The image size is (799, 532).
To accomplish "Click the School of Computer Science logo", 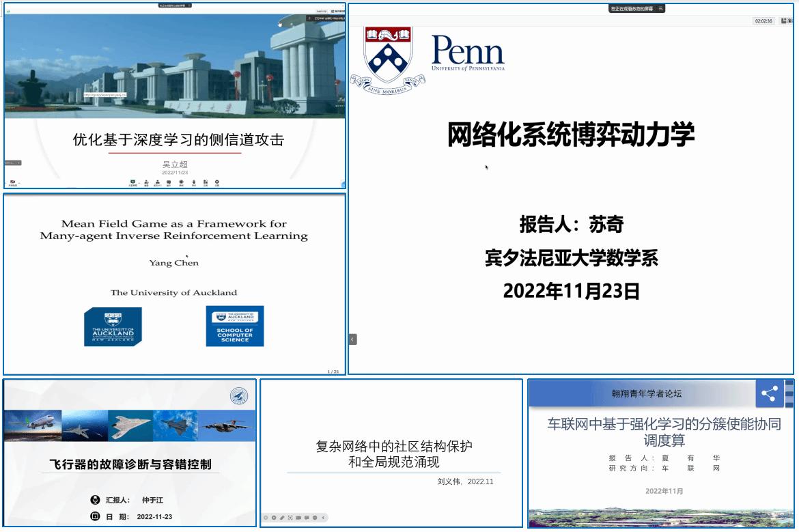I will pos(235,326).
